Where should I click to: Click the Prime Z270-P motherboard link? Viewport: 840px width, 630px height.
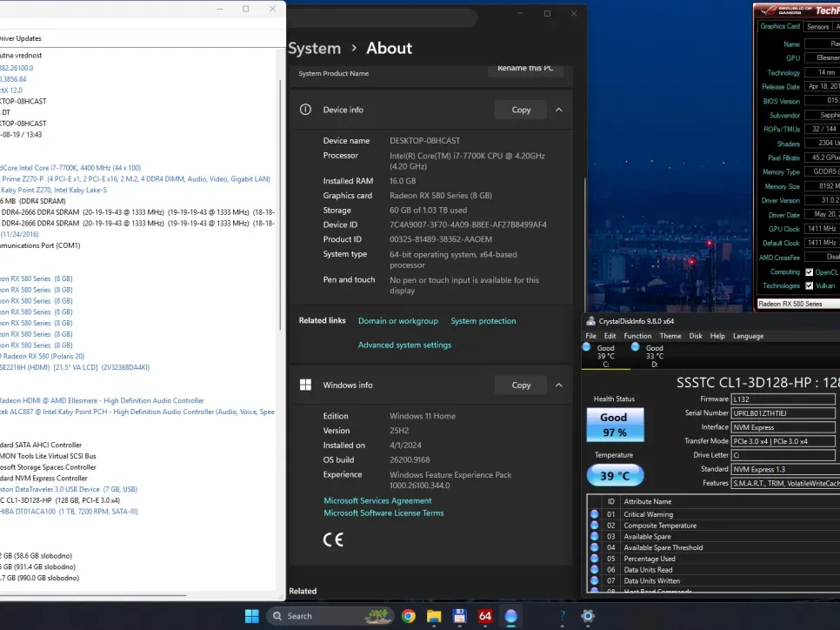135,178
